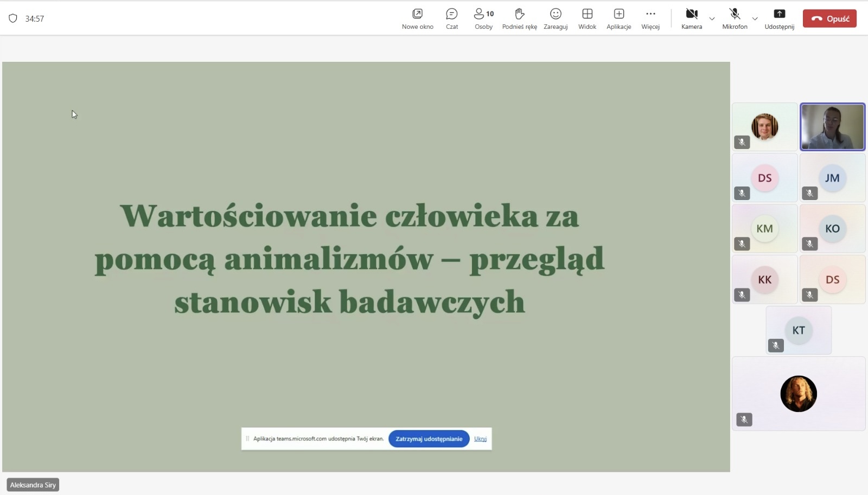Viewport: 868px width, 495px height.
Task: Expand the Mikrofon options chevron
Action: coord(755,19)
